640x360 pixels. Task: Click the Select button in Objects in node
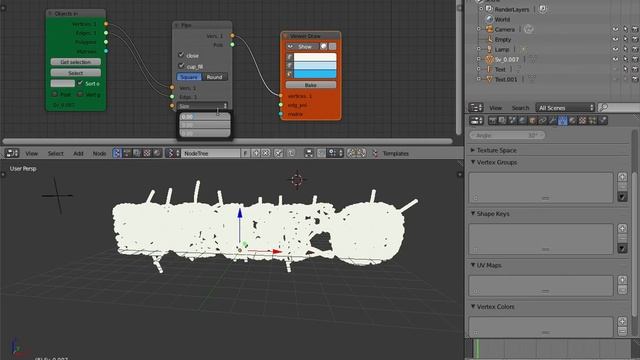(76, 73)
